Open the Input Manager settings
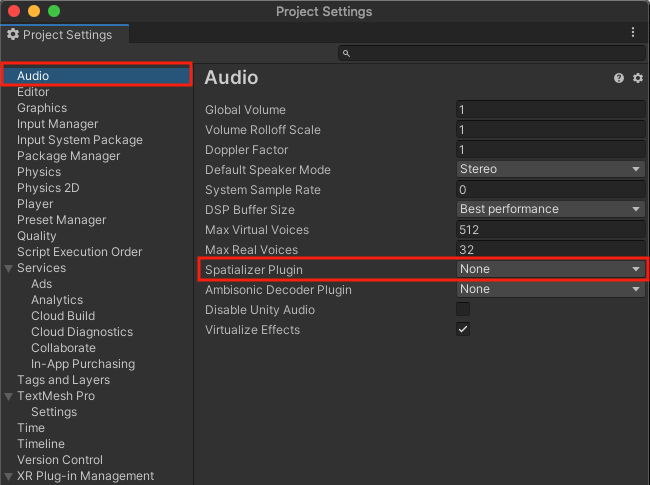This screenshot has width=650, height=485. click(x=57, y=124)
